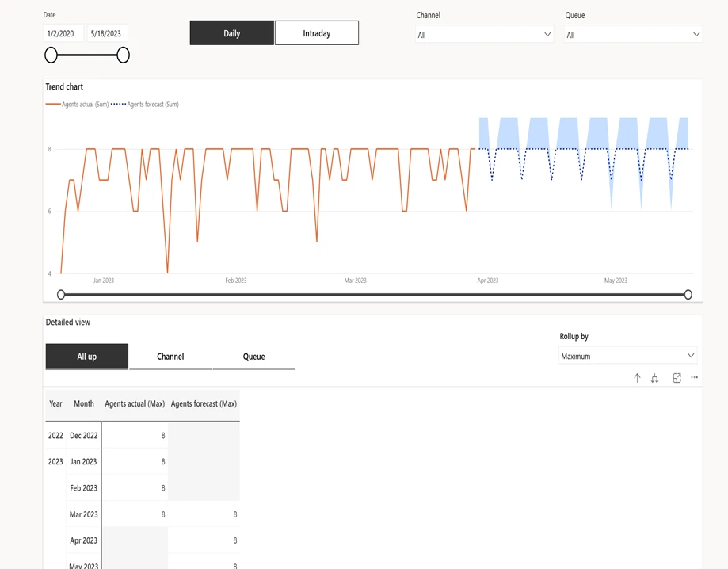The height and width of the screenshot is (569, 728).
Task: Click the start date field showing 1/2/2020
Action: pyautogui.click(x=61, y=32)
